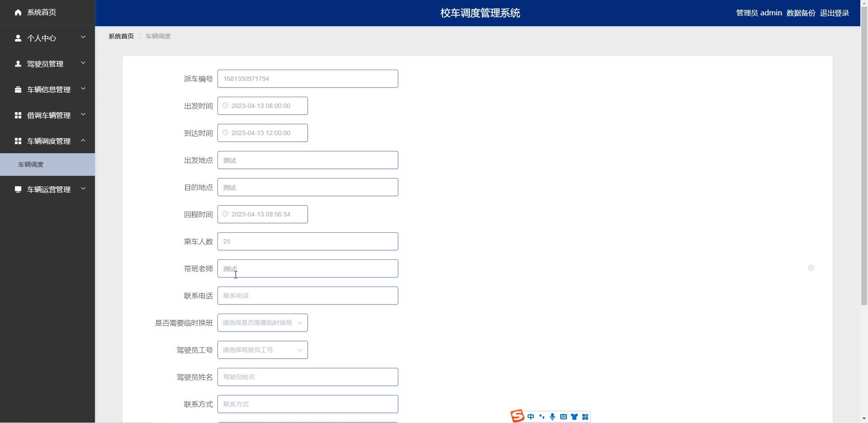
Task: Click 数据备份 in the top bar
Action: pos(800,13)
